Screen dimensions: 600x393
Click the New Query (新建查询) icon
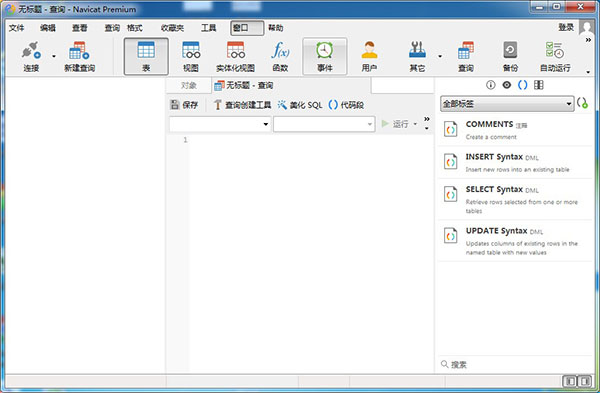[x=79, y=51]
